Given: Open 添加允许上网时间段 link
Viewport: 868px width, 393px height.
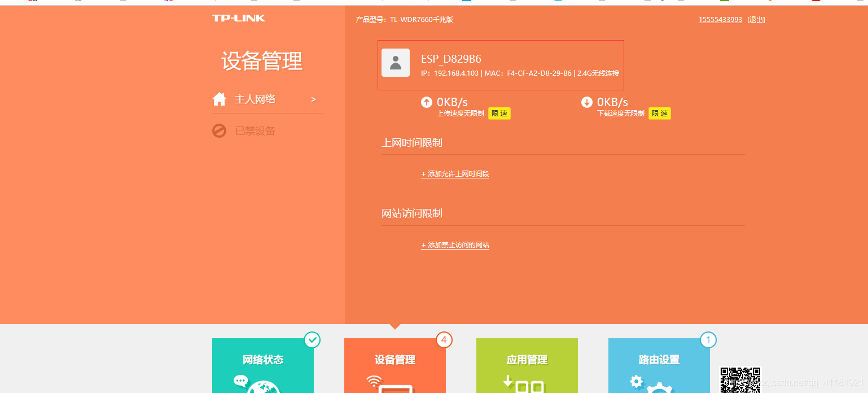Looking at the screenshot, I should [455, 174].
